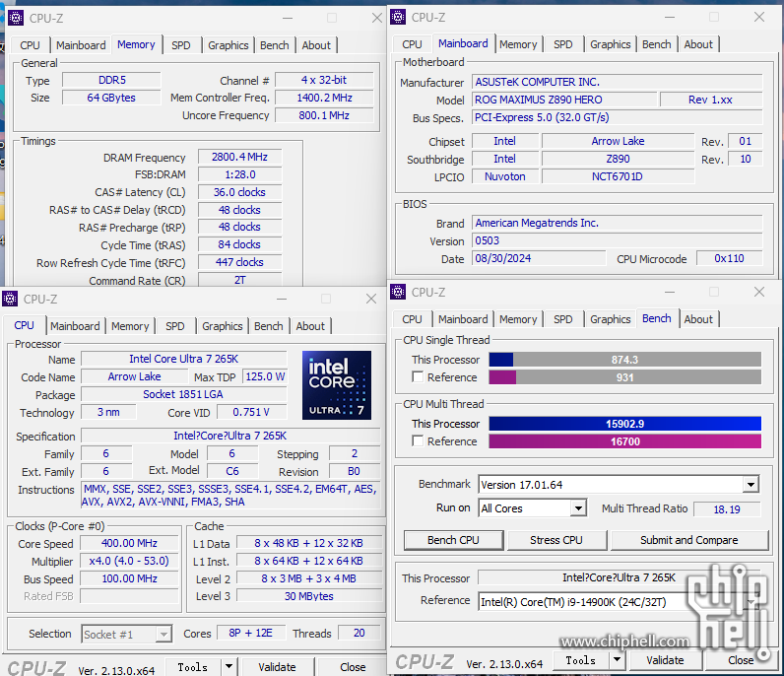The image size is (784, 676).
Task: Open Graphics tab in Mainboard window
Action: pos(610,44)
